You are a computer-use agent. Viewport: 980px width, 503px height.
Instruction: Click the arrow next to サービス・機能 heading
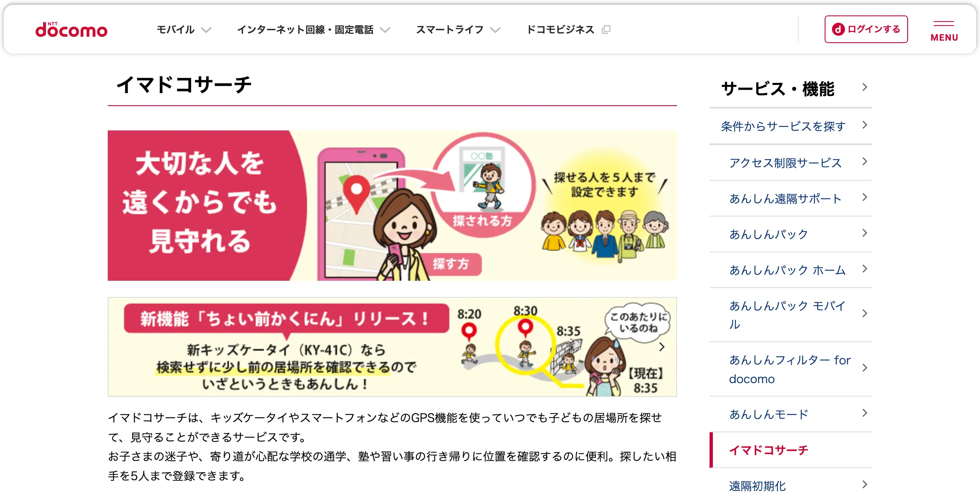pos(865,87)
